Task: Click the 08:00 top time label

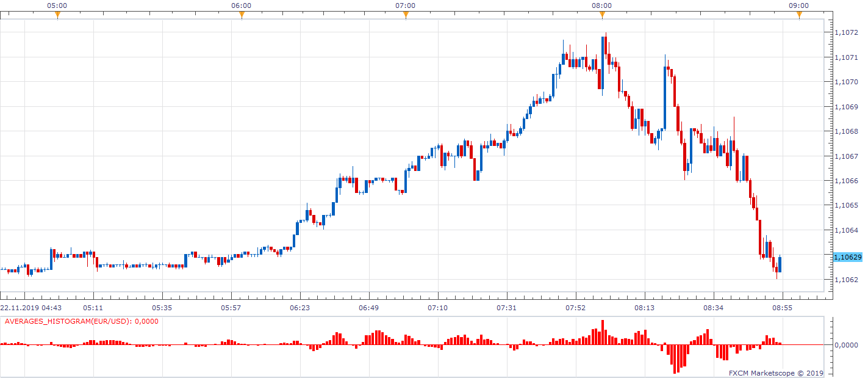Action: click(x=602, y=5)
